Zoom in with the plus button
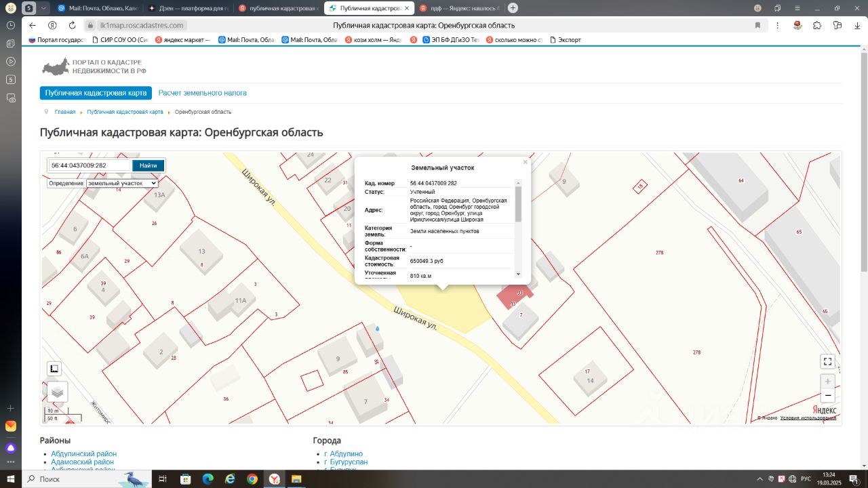The width and height of the screenshot is (868, 488). [827, 382]
